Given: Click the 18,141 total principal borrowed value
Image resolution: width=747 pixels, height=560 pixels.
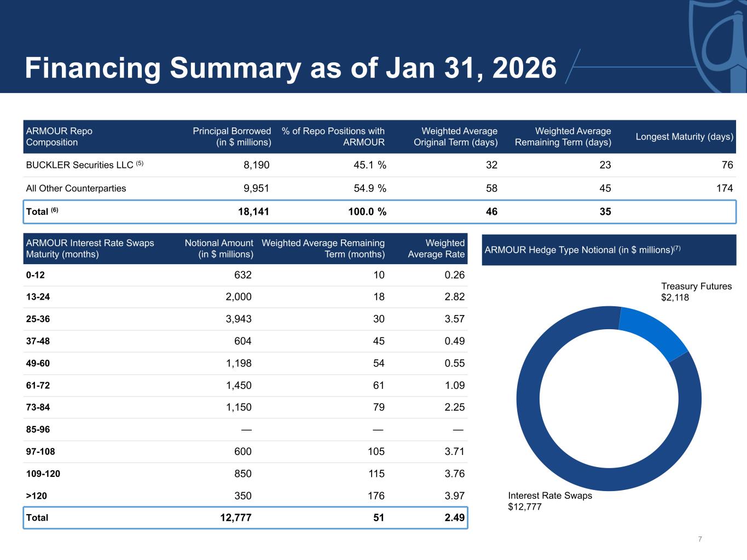Looking at the screenshot, I should (x=253, y=212).
